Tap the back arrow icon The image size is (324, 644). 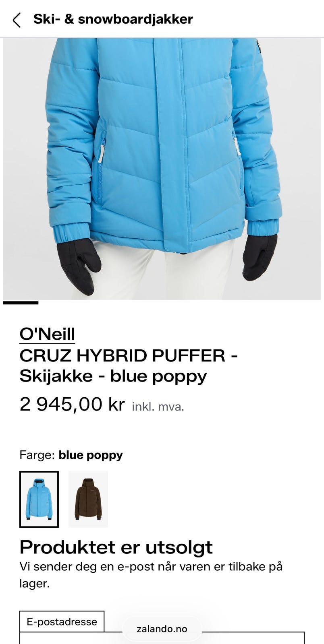(x=17, y=20)
